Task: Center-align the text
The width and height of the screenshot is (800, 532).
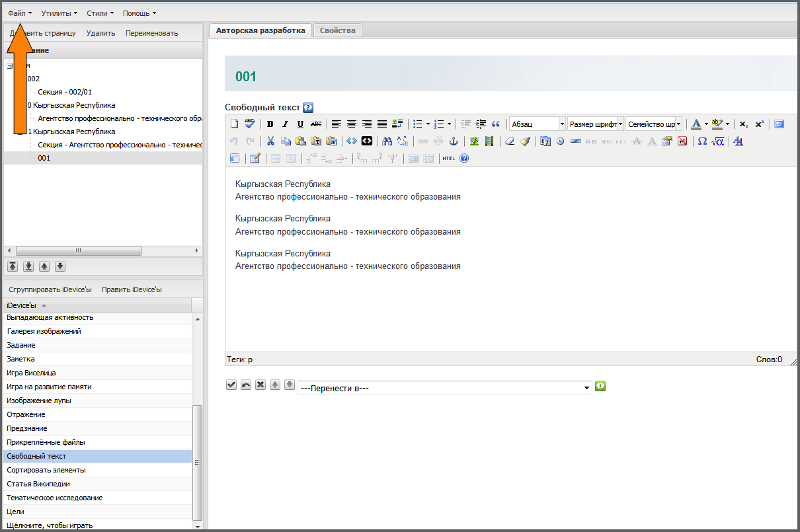Action: (x=352, y=124)
